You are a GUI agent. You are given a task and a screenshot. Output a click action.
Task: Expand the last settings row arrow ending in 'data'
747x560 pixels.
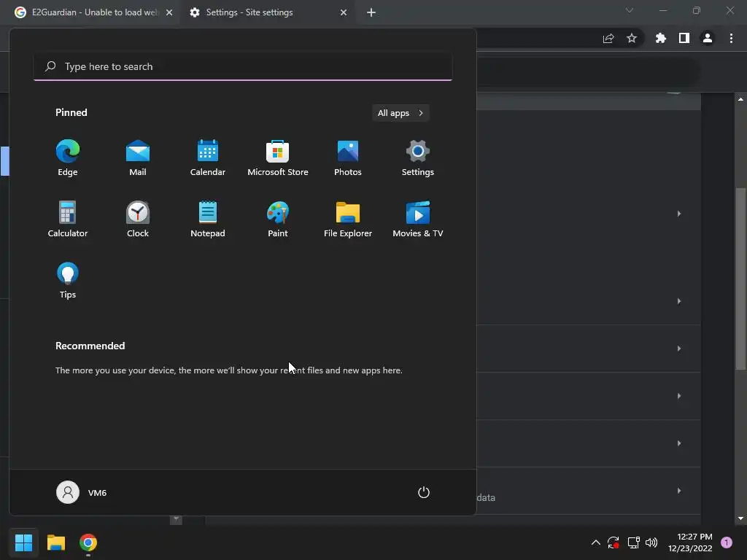coord(679,491)
